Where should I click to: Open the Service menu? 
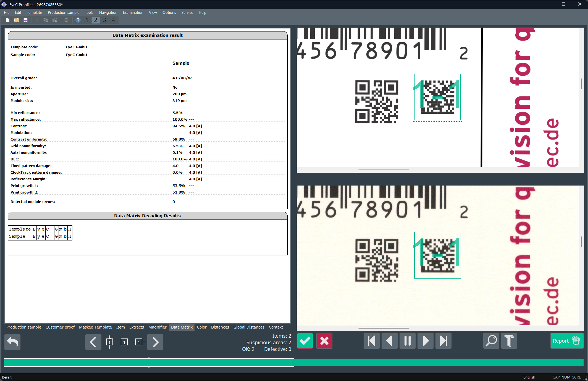click(x=187, y=12)
